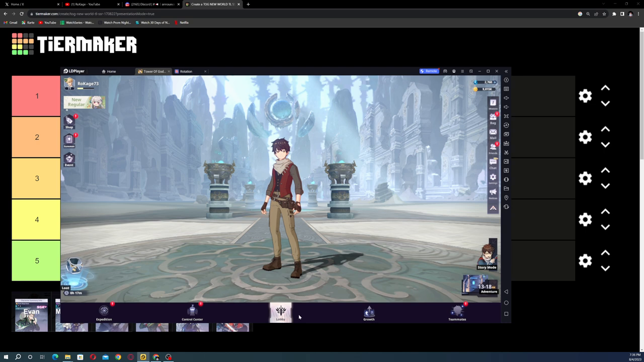Open settings gear for tier 1 row
This screenshot has height=362, width=644.
585,96
